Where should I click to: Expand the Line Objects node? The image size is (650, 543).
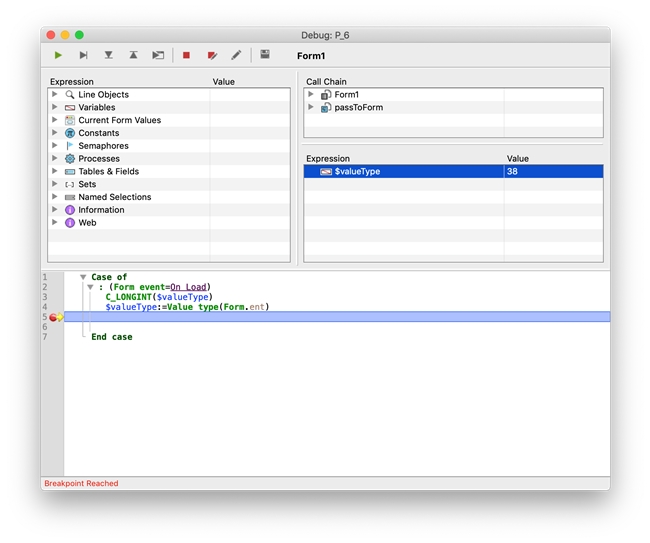(x=55, y=95)
